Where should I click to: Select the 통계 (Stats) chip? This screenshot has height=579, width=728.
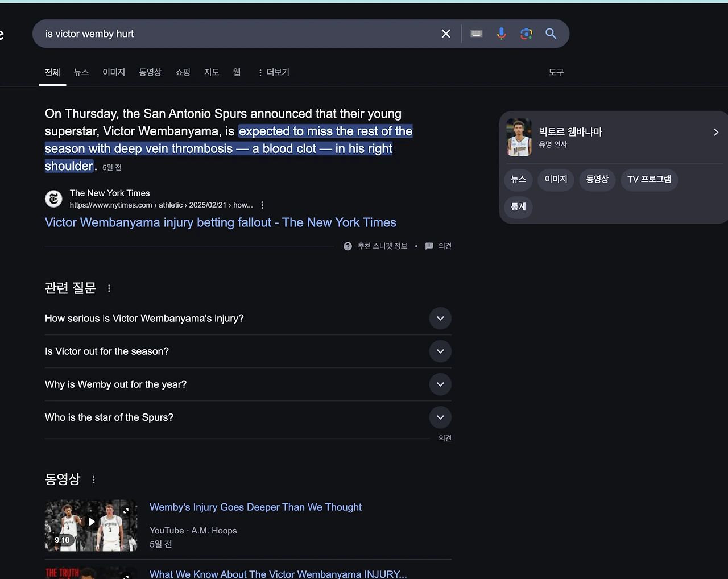click(519, 207)
